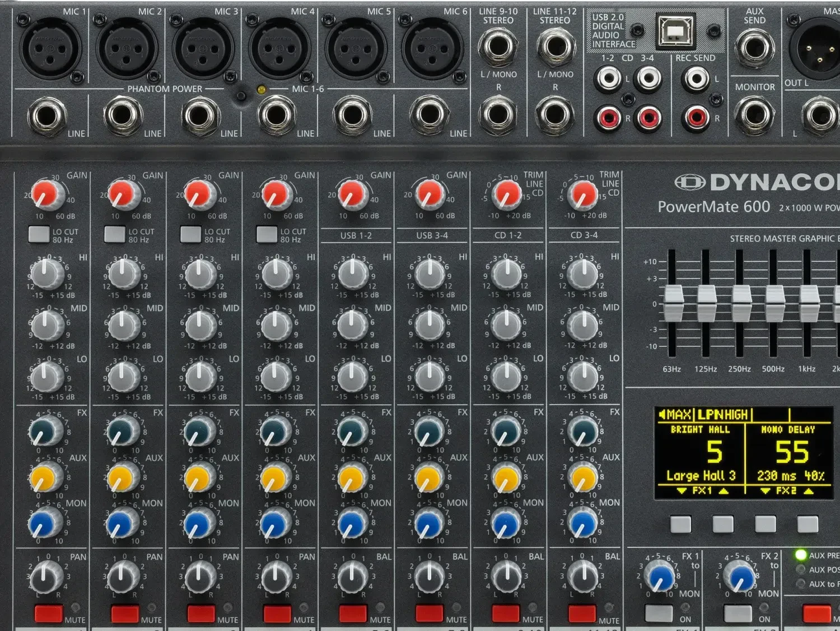The height and width of the screenshot is (631, 840).
Task: Click the red GAIN knob on USB 1-2 channel
Action: 352,194
